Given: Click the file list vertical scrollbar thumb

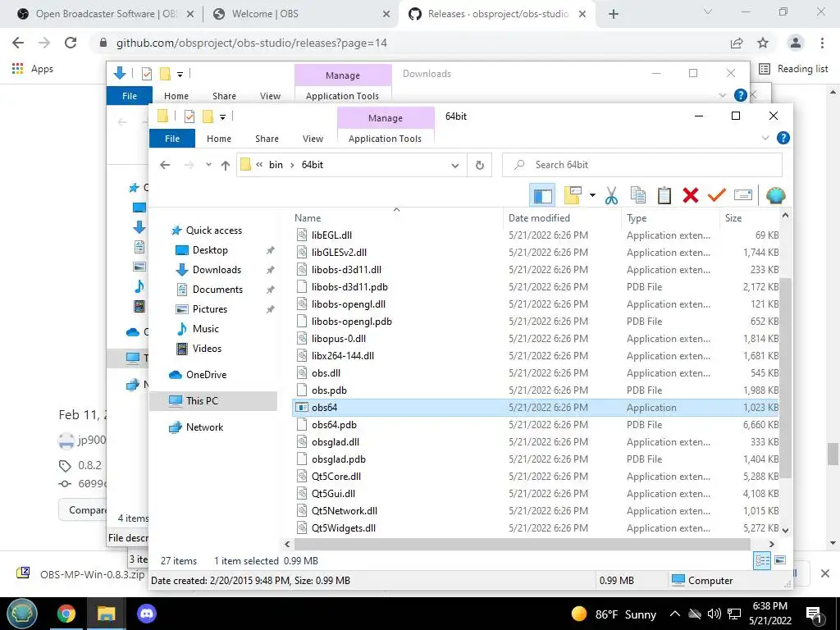Looking at the screenshot, I should [785, 377].
